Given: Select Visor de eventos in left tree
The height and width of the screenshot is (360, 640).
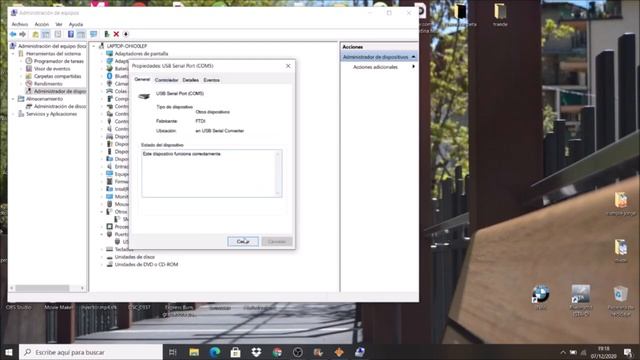Looking at the screenshot, I should coord(52,69).
